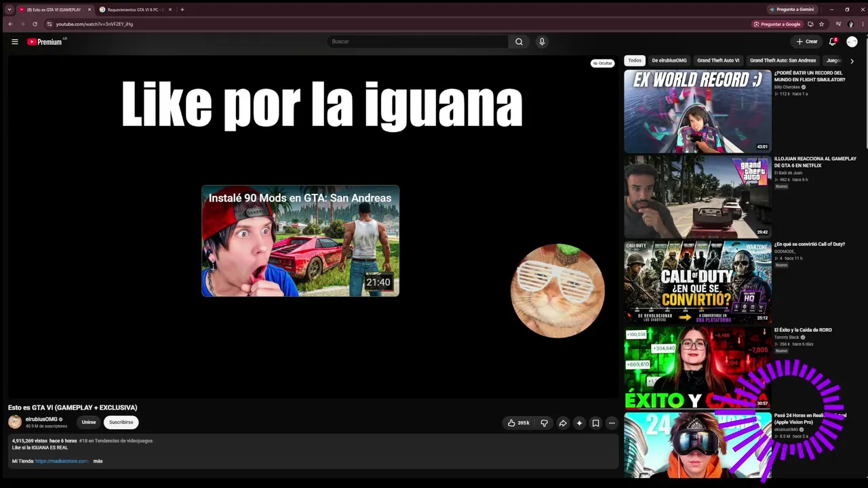Go back with the browser back arrow
This screenshot has width=868, height=488.
coord(10,24)
